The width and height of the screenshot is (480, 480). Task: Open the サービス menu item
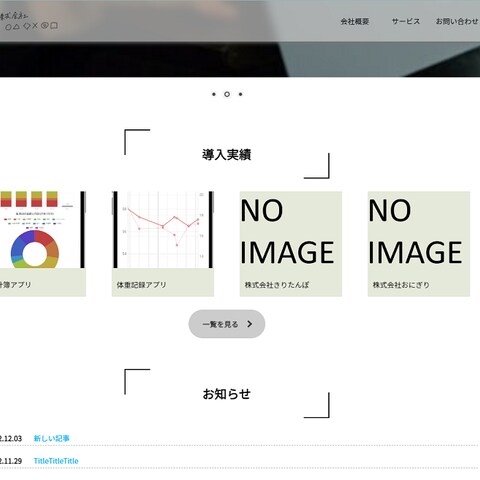(406, 21)
